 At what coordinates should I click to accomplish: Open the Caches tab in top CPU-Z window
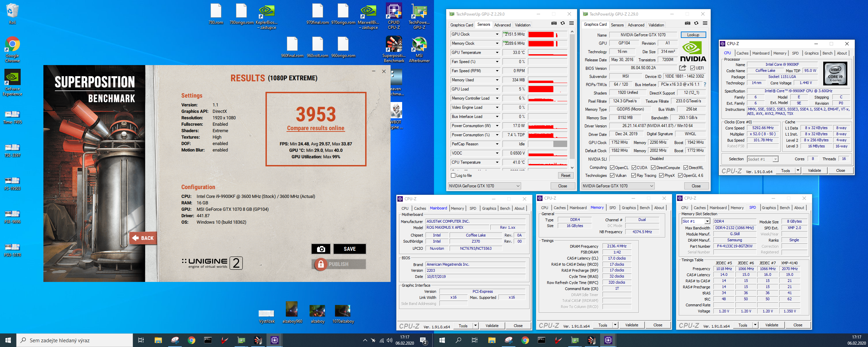(742, 53)
